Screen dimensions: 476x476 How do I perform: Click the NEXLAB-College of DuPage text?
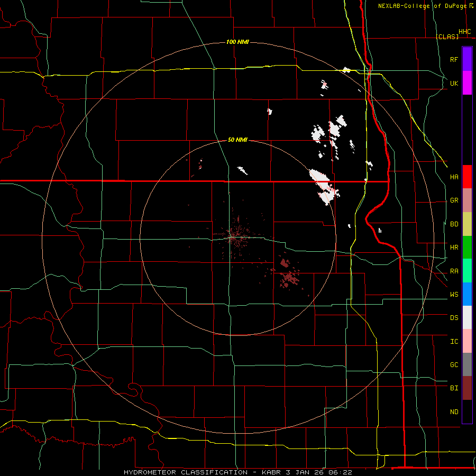pos(422,6)
